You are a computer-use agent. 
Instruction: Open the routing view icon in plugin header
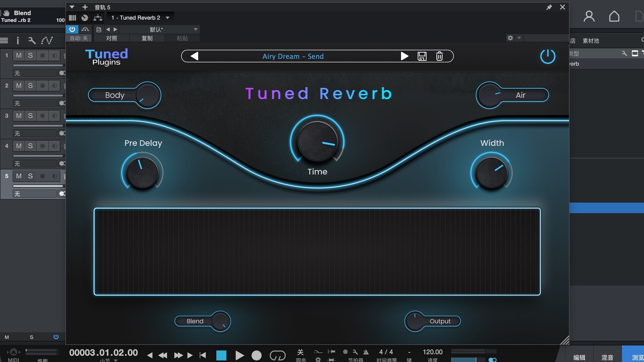98,18
